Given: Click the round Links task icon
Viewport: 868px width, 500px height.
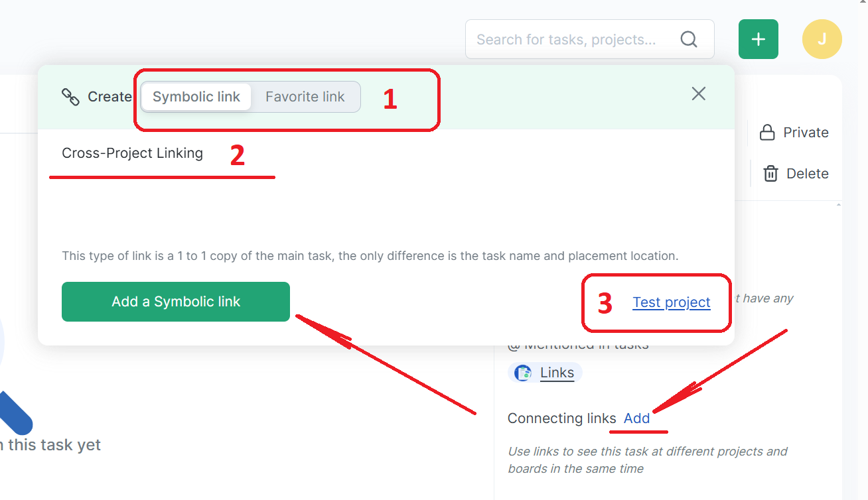Looking at the screenshot, I should 524,373.
